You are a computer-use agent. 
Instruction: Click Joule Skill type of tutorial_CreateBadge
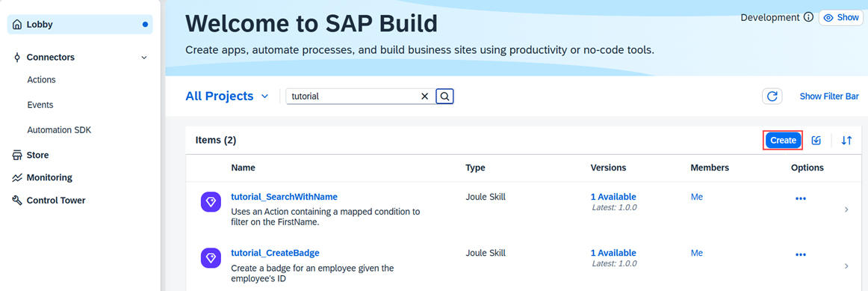[x=486, y=253]
